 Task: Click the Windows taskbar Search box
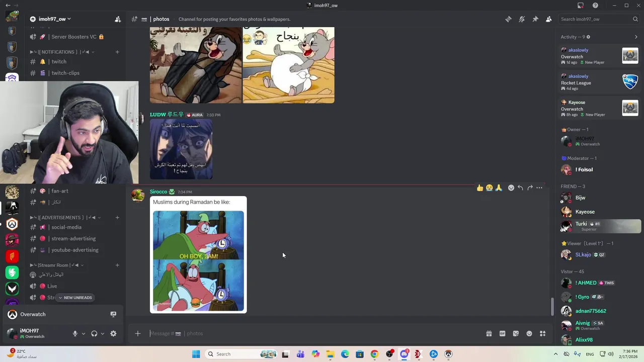click(x=242, y=354)
